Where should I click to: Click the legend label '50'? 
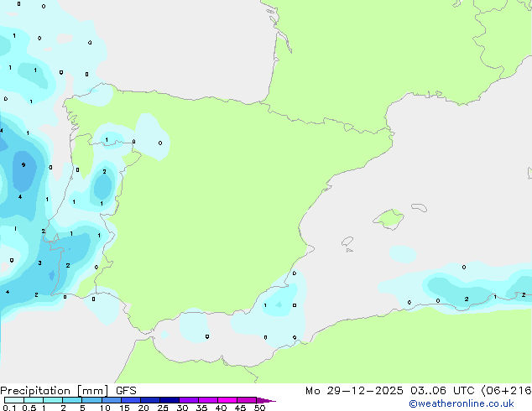pos(259,408)
